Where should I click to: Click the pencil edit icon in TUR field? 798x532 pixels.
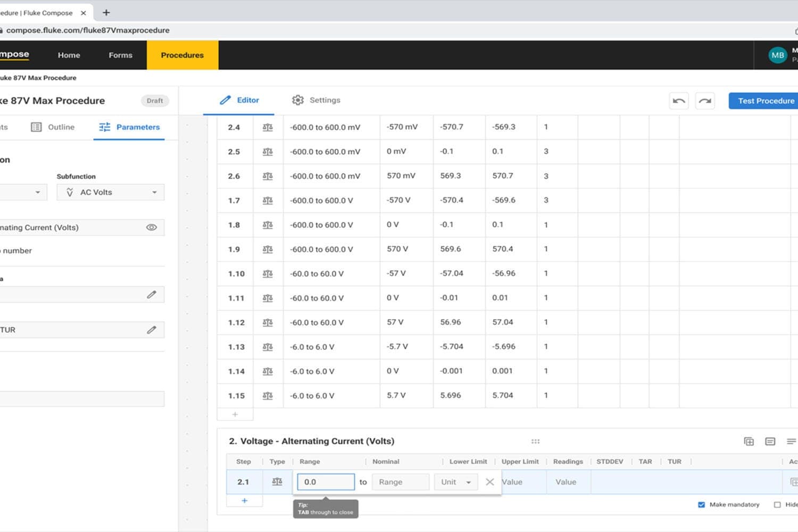click(152, 330)
